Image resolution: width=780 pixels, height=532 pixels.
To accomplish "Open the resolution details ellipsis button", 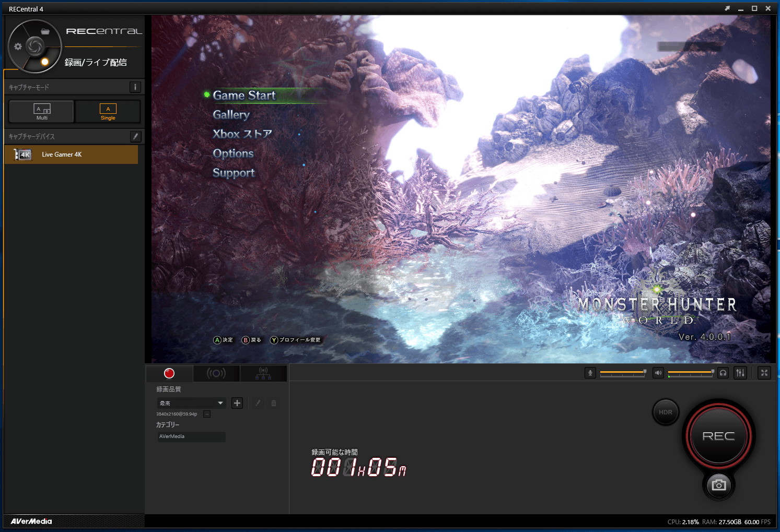I will point(207,414).
